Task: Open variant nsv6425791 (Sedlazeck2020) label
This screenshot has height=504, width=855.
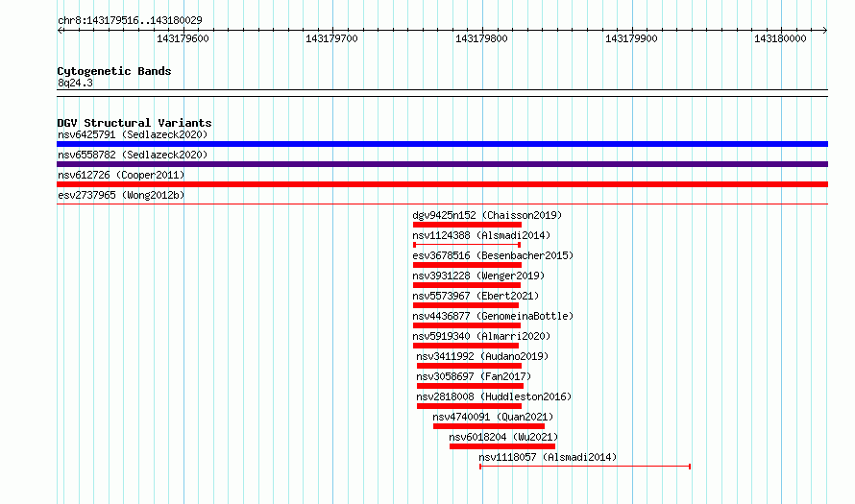Action: tap(133, 134)
